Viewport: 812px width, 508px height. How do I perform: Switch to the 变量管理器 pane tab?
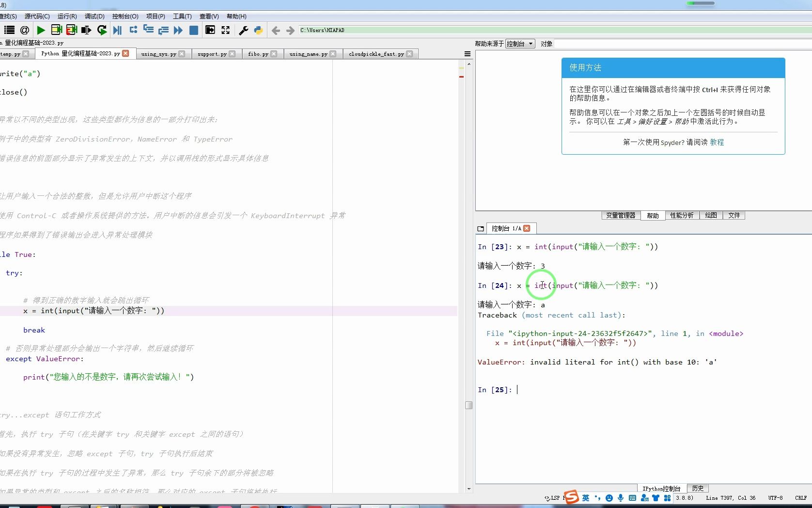point(621,215)
